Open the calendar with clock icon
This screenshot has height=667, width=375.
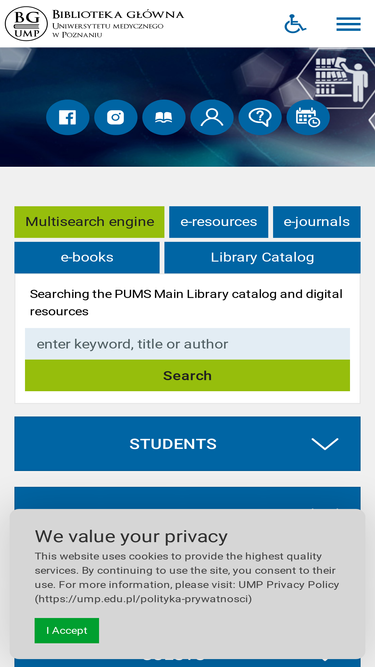(308, 117)
